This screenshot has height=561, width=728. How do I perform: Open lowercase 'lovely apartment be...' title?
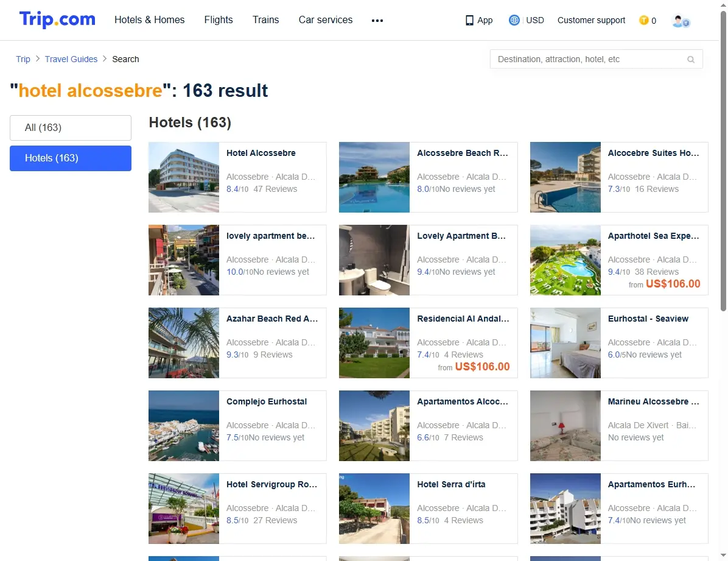271,236
